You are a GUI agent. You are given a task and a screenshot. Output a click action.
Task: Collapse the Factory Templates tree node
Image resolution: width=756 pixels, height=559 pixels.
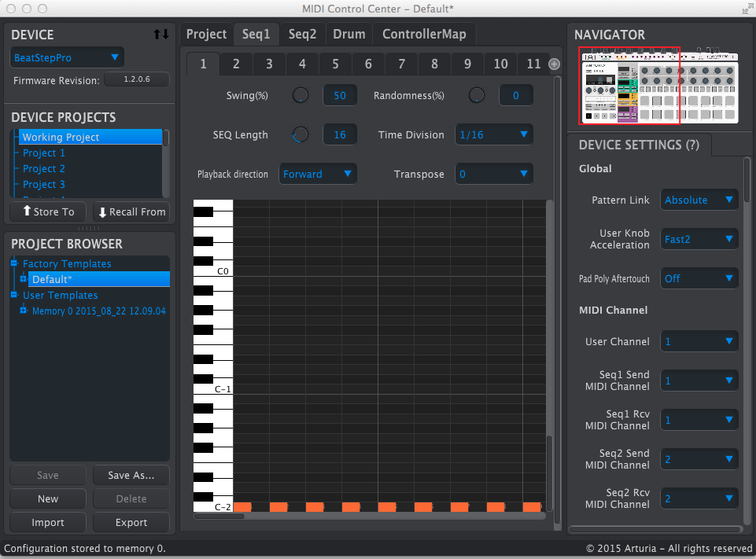coord(14,264)
